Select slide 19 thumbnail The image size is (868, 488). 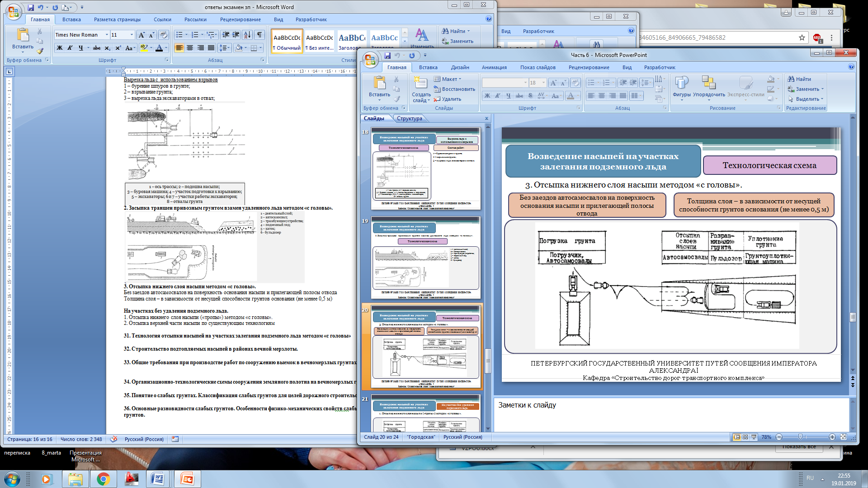(x=425, y=258)
